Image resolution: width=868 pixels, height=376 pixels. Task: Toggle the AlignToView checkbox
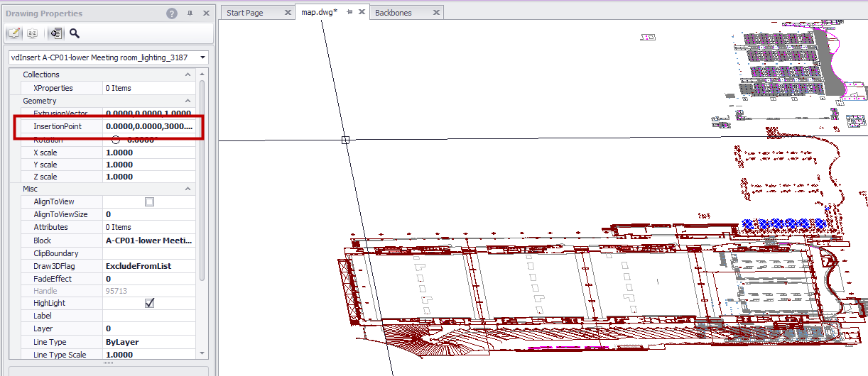(x=149, y=201)
